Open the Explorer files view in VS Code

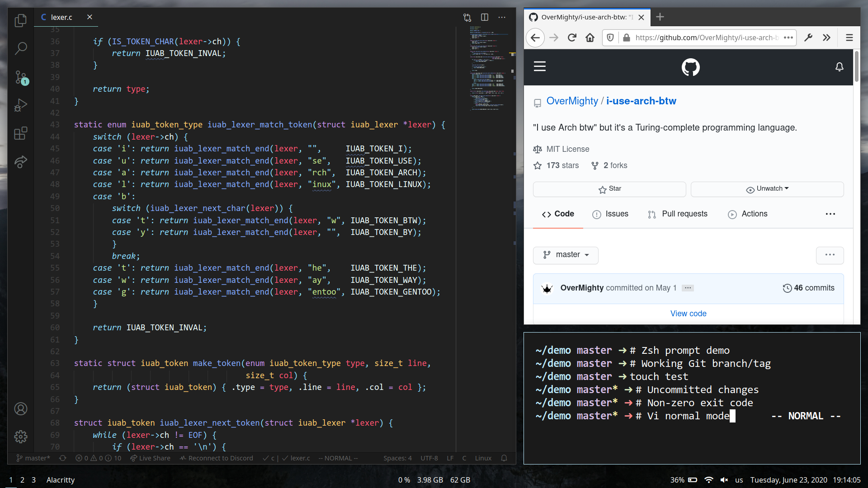[20, 20]
